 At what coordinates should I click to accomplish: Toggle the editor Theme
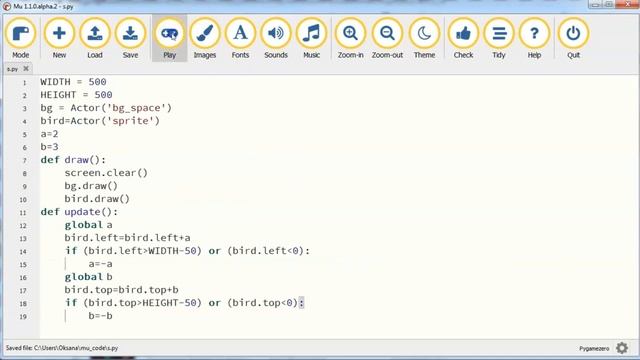[x=424, y=39]
